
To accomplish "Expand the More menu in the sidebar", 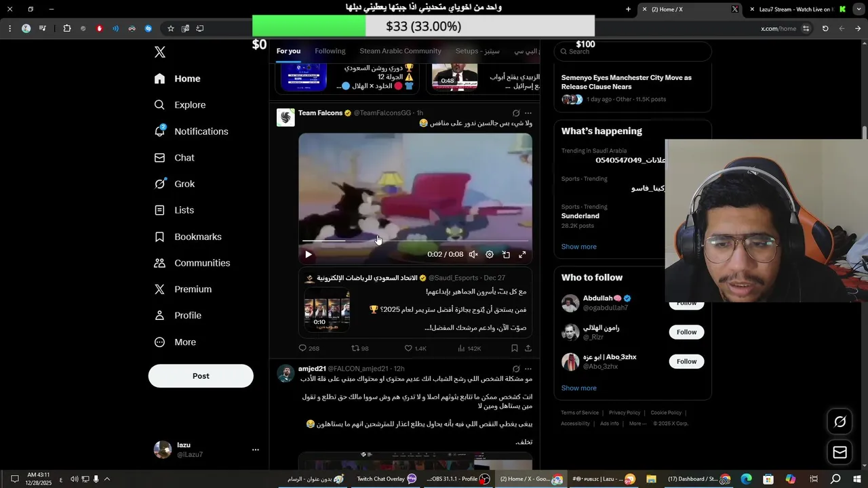I will click(x=175, y=342).
